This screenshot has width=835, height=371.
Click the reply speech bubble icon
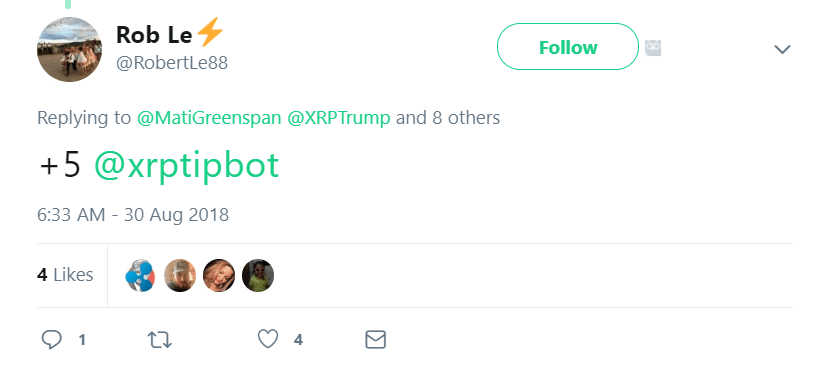tap(52, 340)
